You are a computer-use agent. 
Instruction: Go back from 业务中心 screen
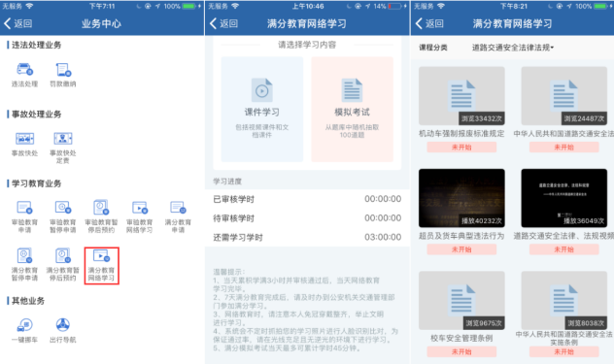point(18,23)
